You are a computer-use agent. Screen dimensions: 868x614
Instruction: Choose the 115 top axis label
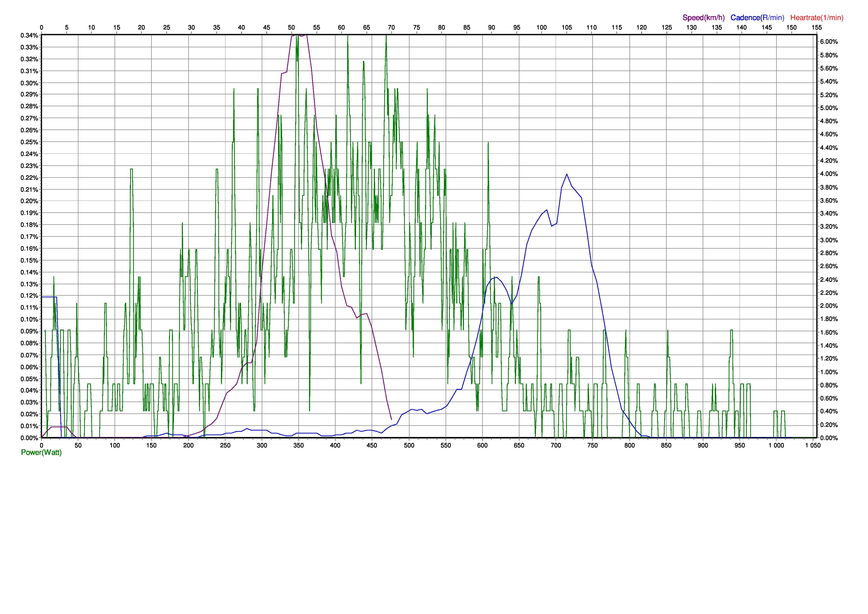[617, 27]
